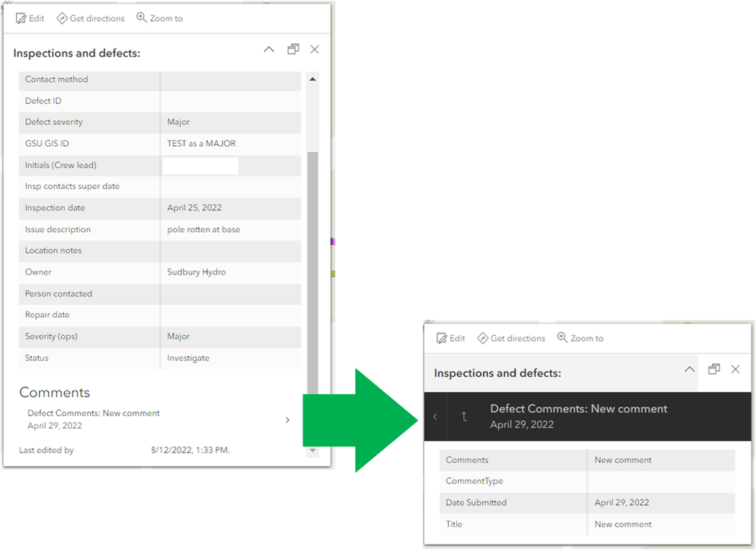Screen dimensions: 756x550
Task: Click the Comments section heading
Action: click(54, 393)
